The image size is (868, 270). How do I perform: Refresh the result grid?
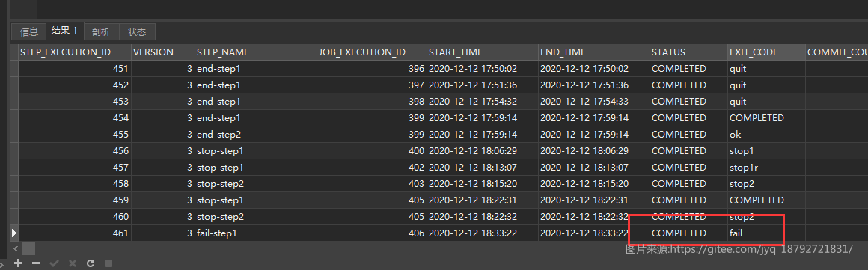click(x=91, y=263)
